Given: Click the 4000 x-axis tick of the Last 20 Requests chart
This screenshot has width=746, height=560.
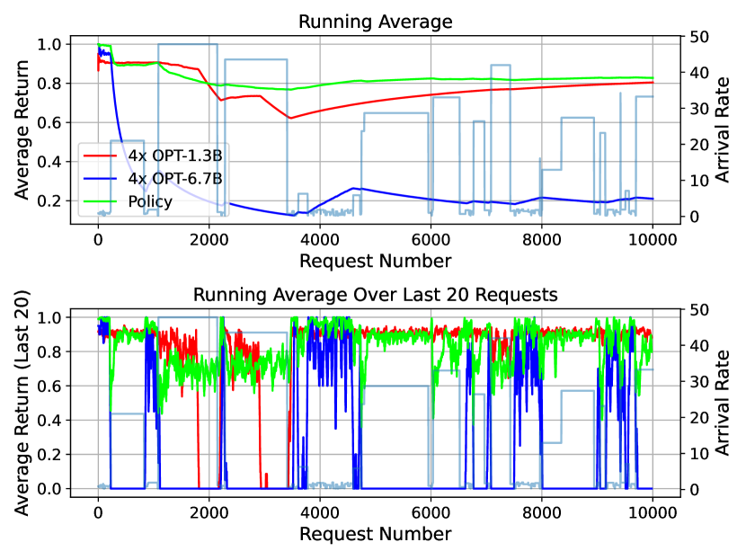Looking at the screenshot, I should tap(320, 512).
